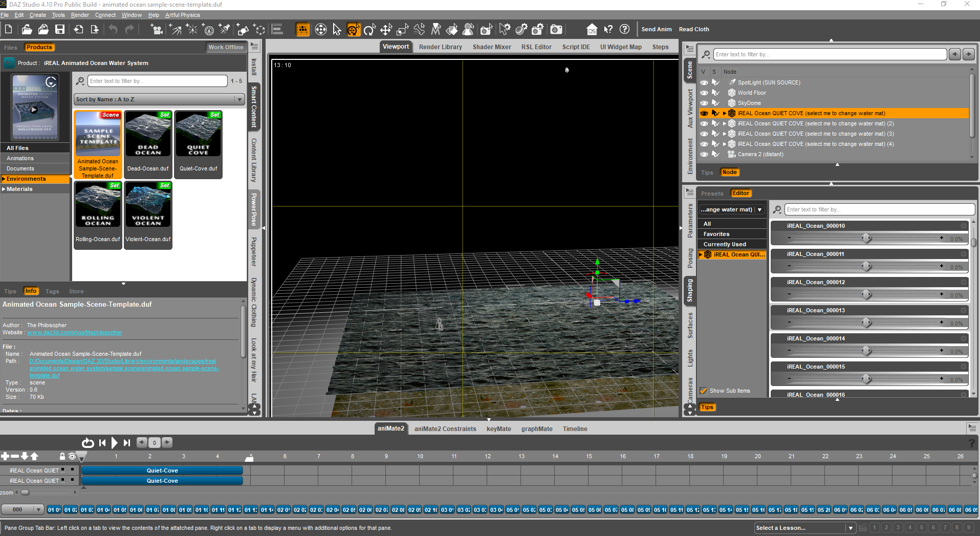Toggle visibility of the SkyDome node

click(x=704, y=103)
